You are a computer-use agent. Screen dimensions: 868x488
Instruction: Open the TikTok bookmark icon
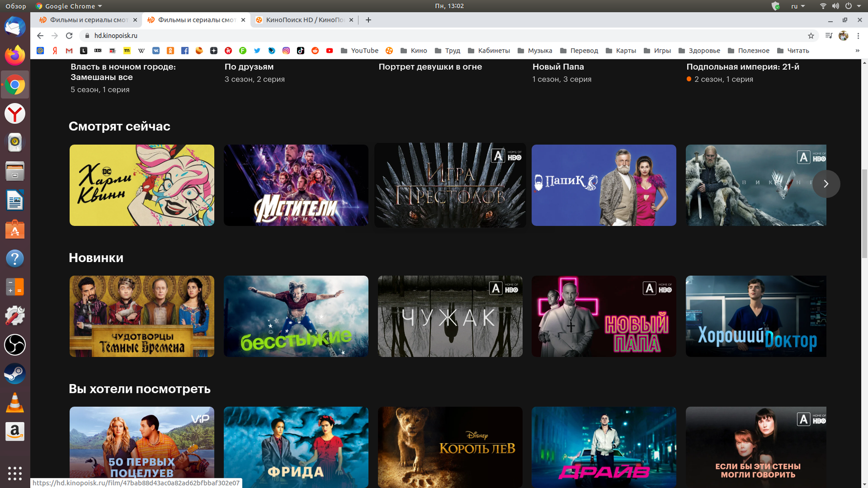300,51
